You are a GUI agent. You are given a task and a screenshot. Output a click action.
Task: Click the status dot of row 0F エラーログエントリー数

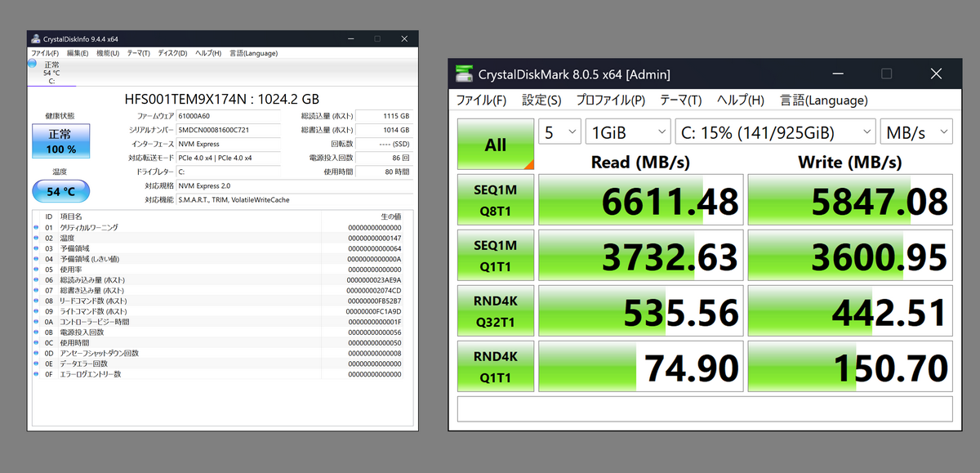pos(35,374)
